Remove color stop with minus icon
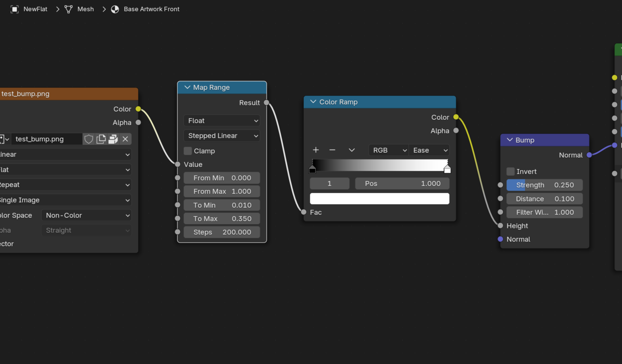 pyautogui.click(x=332, y=150)
